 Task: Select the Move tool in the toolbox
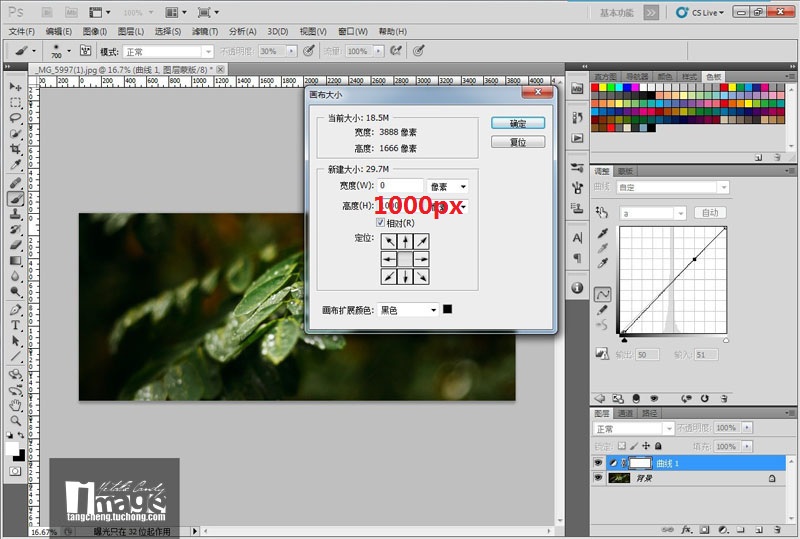pyautogui.click(x=16, y=88)
